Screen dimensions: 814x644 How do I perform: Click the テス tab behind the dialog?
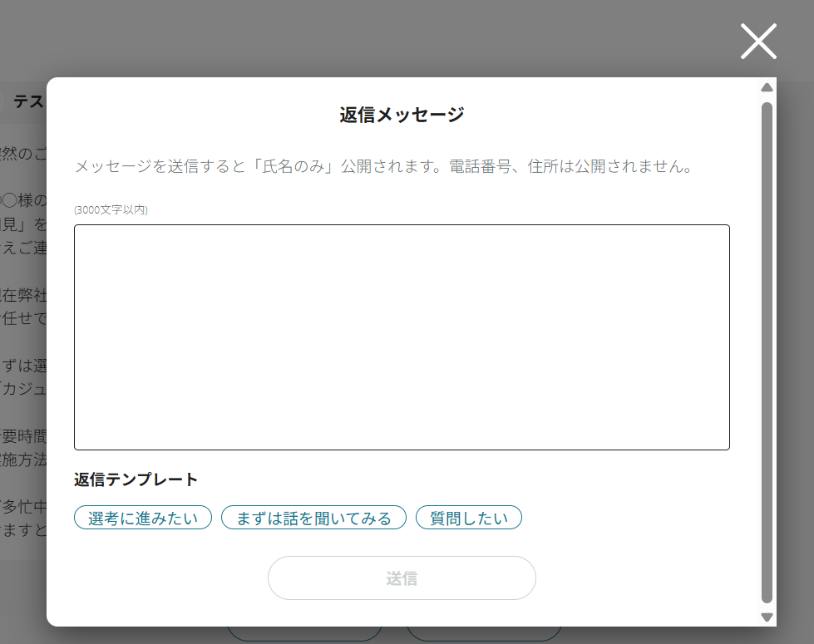[x=27, y=101]
